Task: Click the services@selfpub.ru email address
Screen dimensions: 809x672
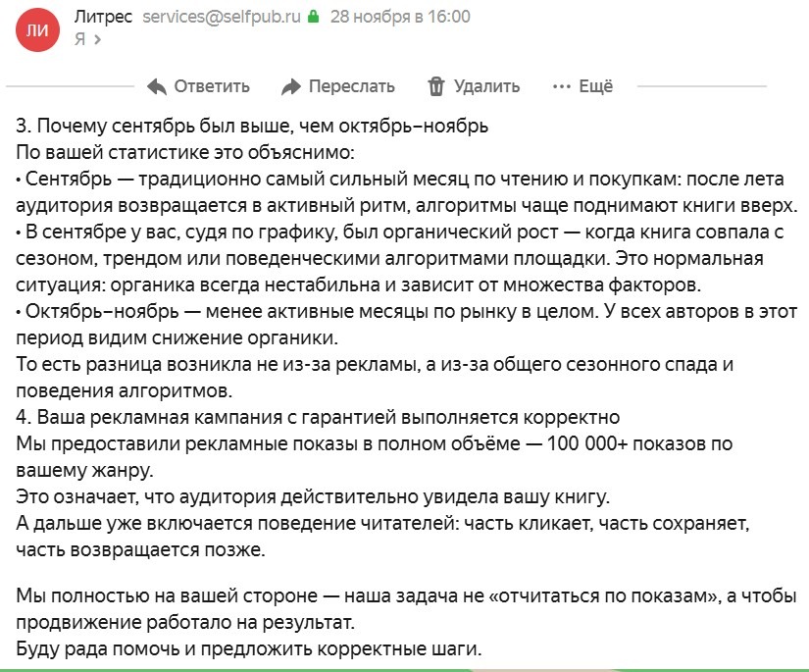Action: pos(221,17)
